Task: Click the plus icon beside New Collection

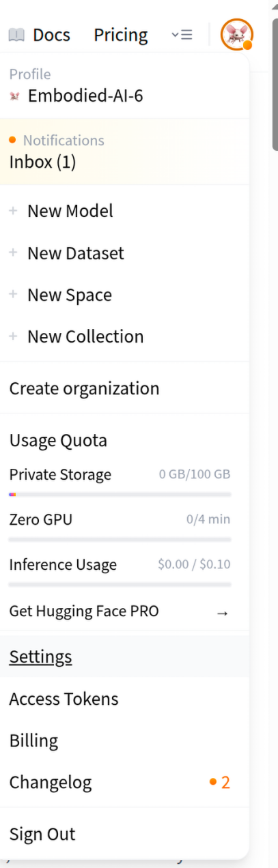Action: coord(13,336)
